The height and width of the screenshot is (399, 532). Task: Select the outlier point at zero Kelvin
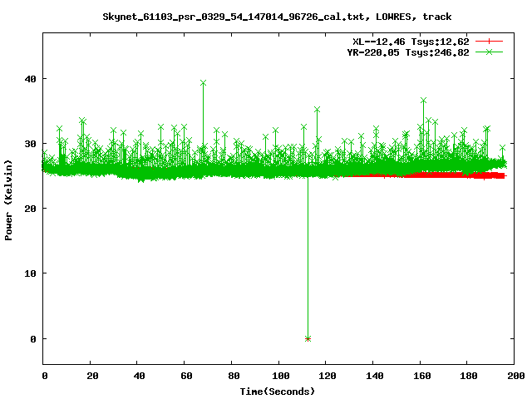pyautogui.click(x=308, y=338)
